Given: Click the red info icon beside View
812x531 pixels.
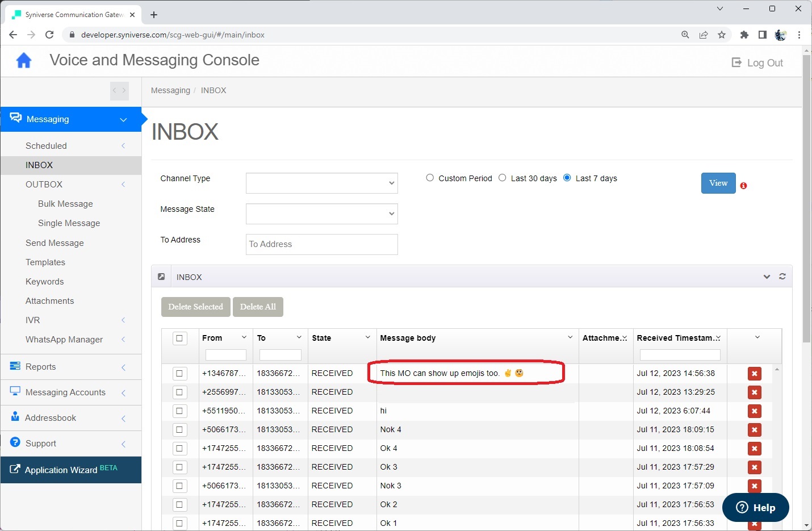Looking at the screenshot, I should click(743, 186).
